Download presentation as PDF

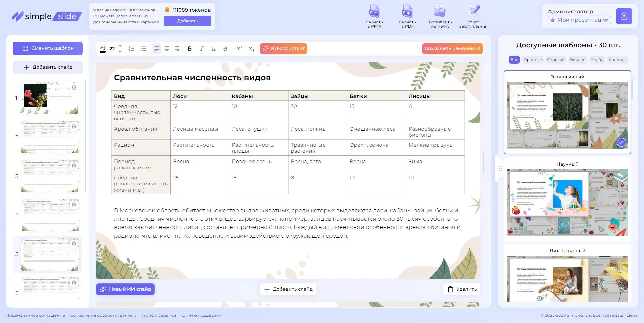point(407,16)
